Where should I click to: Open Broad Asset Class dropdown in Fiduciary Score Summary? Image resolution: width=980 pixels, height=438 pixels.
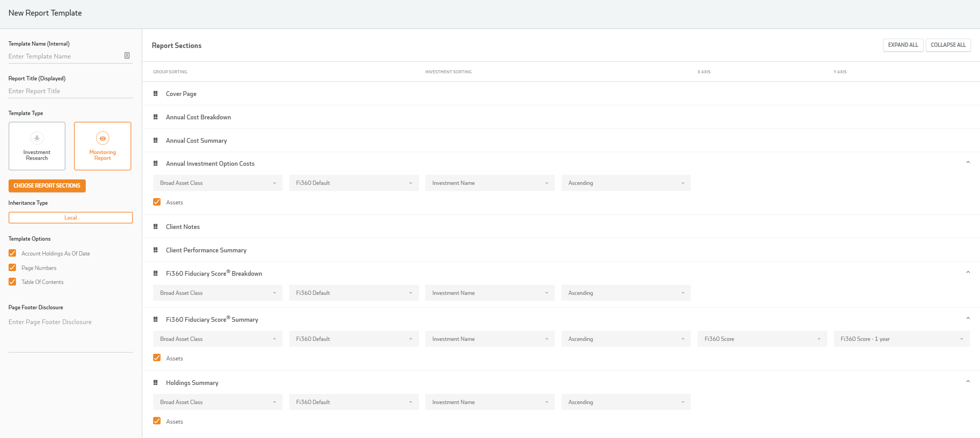[218, 339]
